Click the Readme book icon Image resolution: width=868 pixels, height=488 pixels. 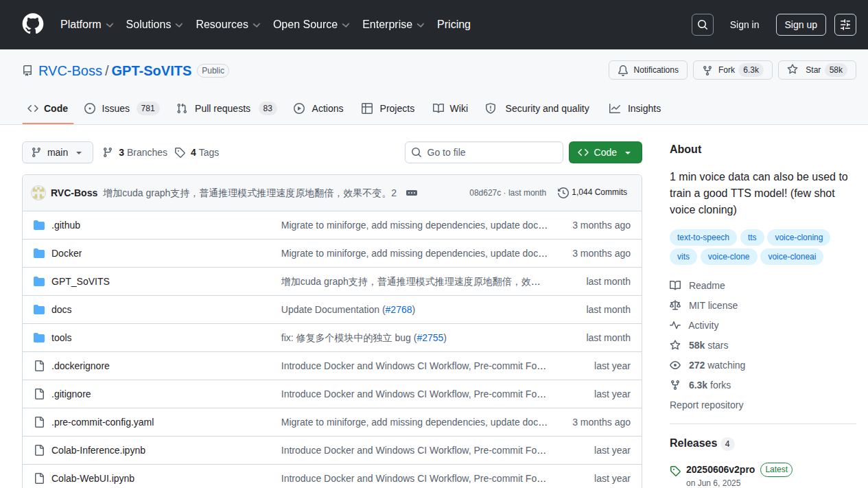(675, 286)
